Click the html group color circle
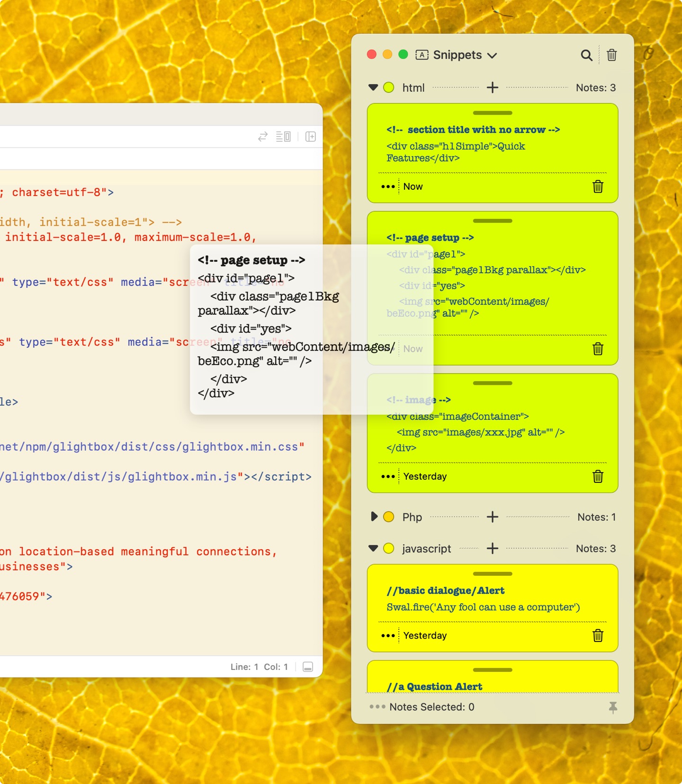The width and height of the screenshot is (682, 784). point(389,88)
